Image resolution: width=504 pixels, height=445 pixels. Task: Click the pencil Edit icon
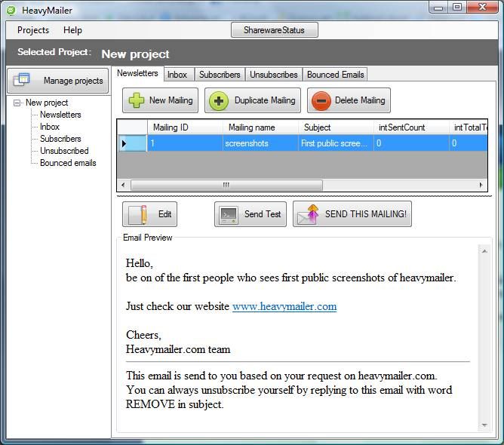tap(138, 215)
